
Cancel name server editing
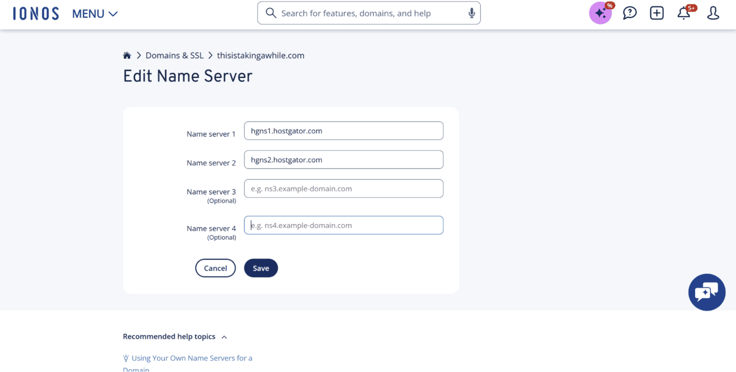[215, 268]
